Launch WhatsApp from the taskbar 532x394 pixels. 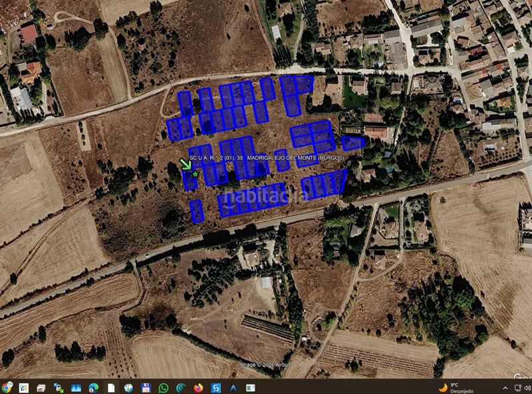coord(164,388)
